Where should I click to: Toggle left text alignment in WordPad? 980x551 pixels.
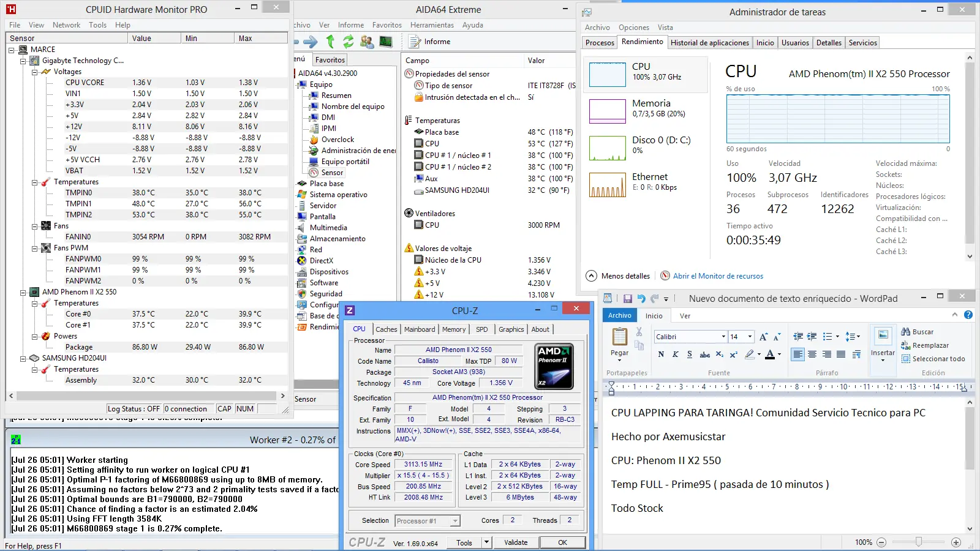tap(797, 354)
